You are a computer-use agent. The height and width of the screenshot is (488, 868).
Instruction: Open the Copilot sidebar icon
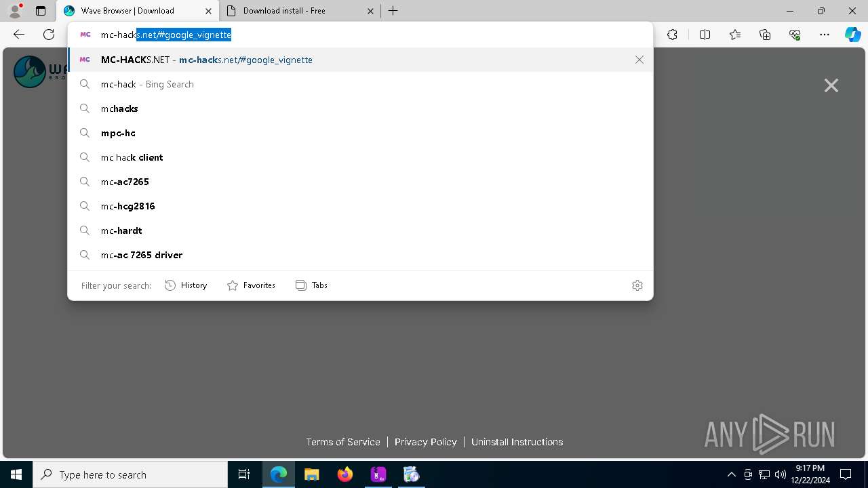click(x=853, y=35)
